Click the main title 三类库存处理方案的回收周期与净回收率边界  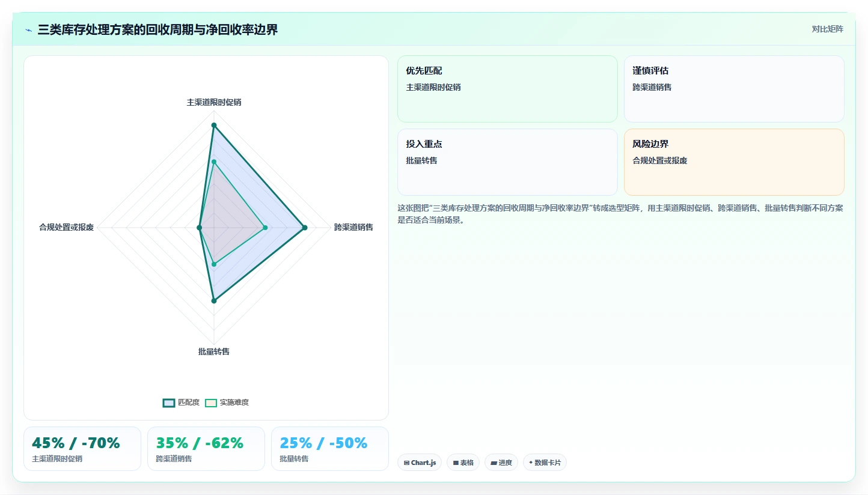pyautogui.click(x=157, y=30)
